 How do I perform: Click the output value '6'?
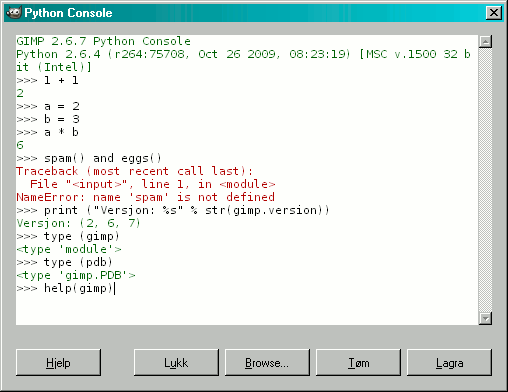20,145
